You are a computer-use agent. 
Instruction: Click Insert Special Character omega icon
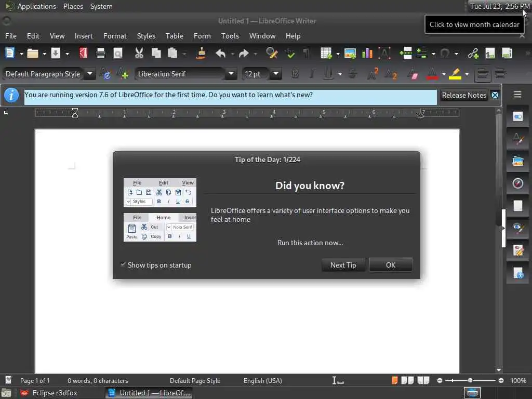click(x=445, y=54)
